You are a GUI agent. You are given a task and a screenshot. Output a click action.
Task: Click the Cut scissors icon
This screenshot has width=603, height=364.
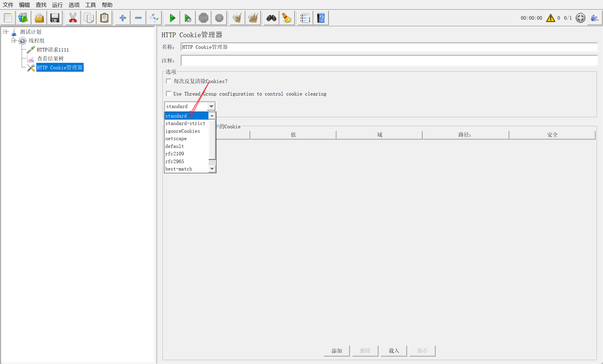[73, 18]
